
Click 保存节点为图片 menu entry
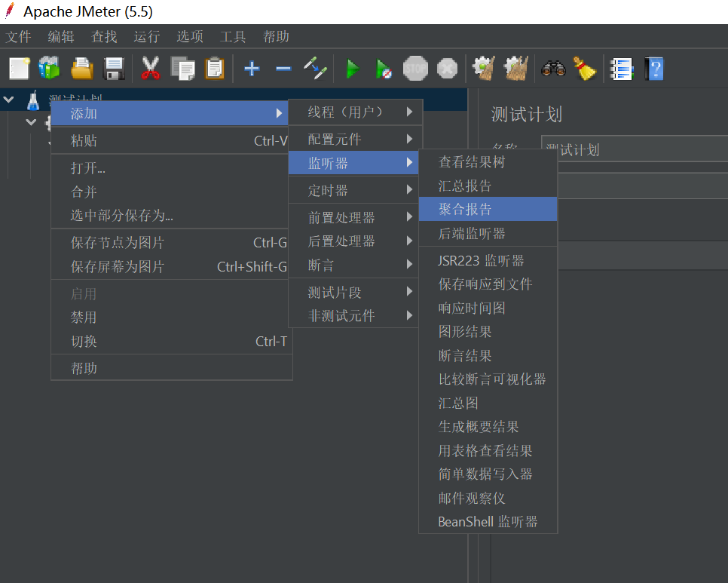[171, 242]
